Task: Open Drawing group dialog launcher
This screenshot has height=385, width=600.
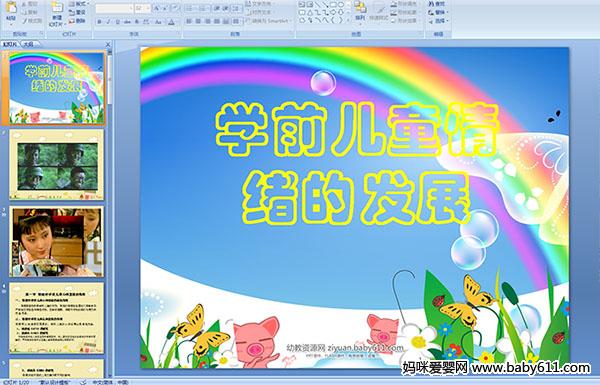Action: [x=419, y=34]
